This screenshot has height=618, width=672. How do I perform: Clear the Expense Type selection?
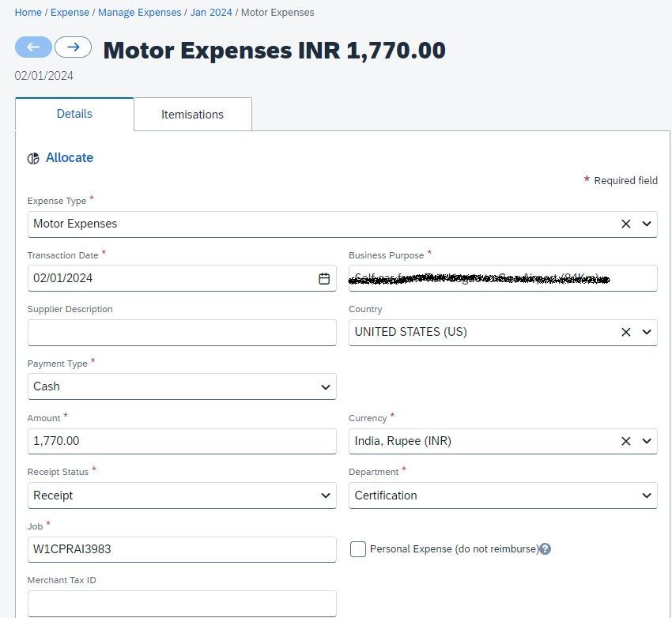pos(625,224)
